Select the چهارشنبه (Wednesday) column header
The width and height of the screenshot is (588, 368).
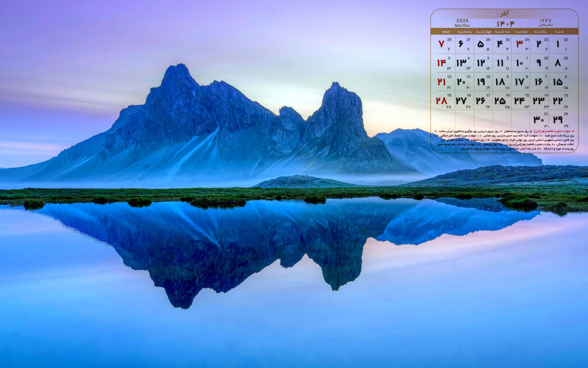coord(483,31)
